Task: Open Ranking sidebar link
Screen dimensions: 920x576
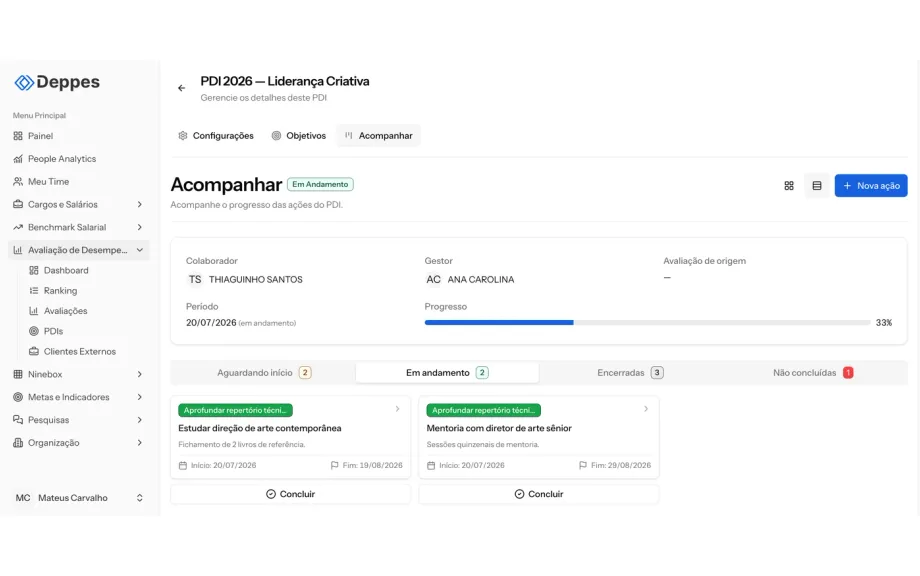Action: 60,291
